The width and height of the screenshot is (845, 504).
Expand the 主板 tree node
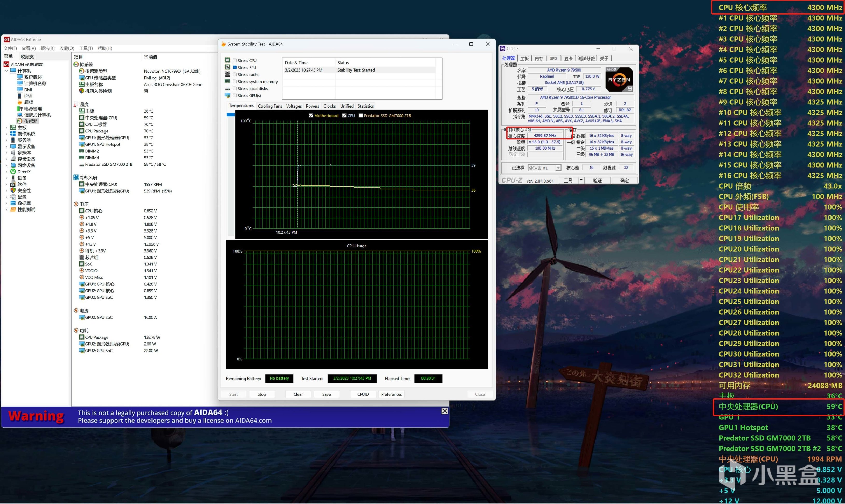6,128
